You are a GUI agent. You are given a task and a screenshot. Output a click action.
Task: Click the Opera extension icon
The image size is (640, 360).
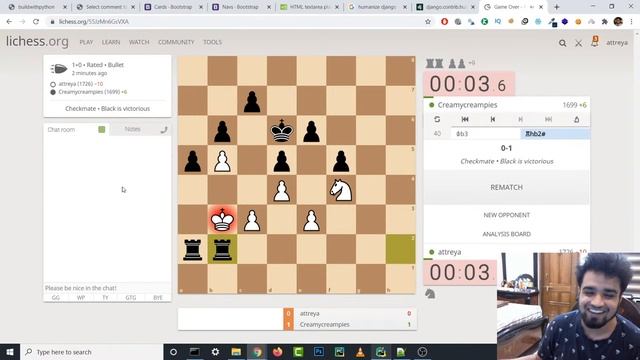tap(444, 22)
